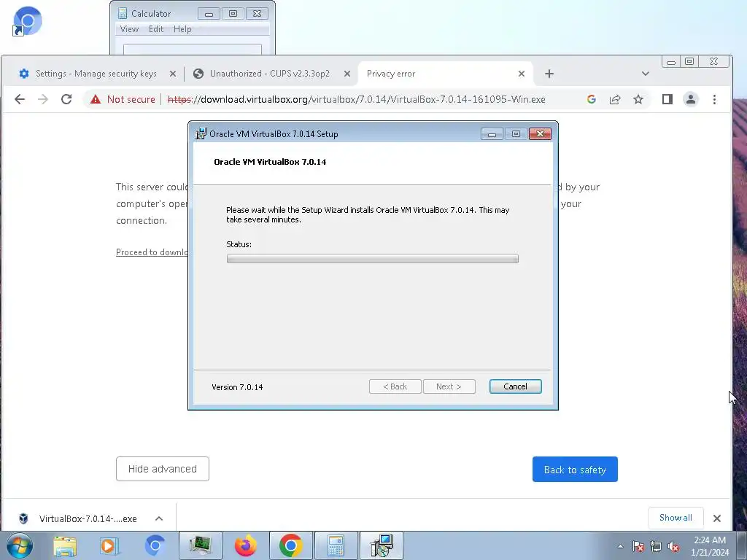Open the system monitor taskbar app
Viewport: 747px width, 560px height.
point(201,545)
